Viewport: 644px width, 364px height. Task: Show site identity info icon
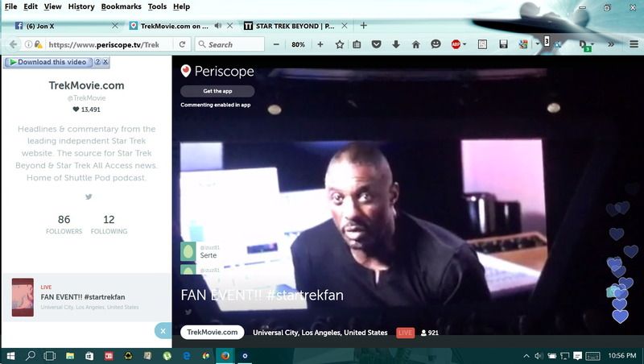pyautogui.click(x=28, y=44)
